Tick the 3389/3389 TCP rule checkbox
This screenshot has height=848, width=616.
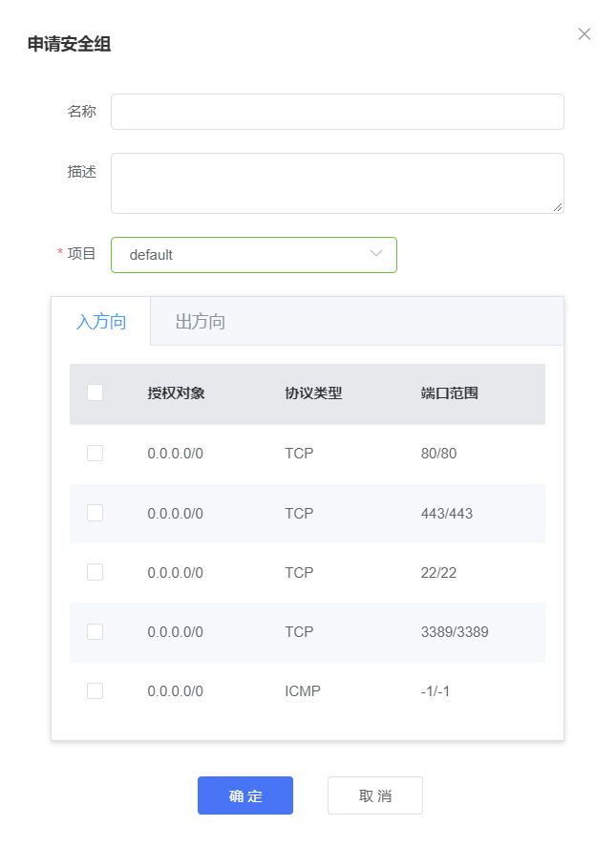pyautogui.click(x=95, y=631)
